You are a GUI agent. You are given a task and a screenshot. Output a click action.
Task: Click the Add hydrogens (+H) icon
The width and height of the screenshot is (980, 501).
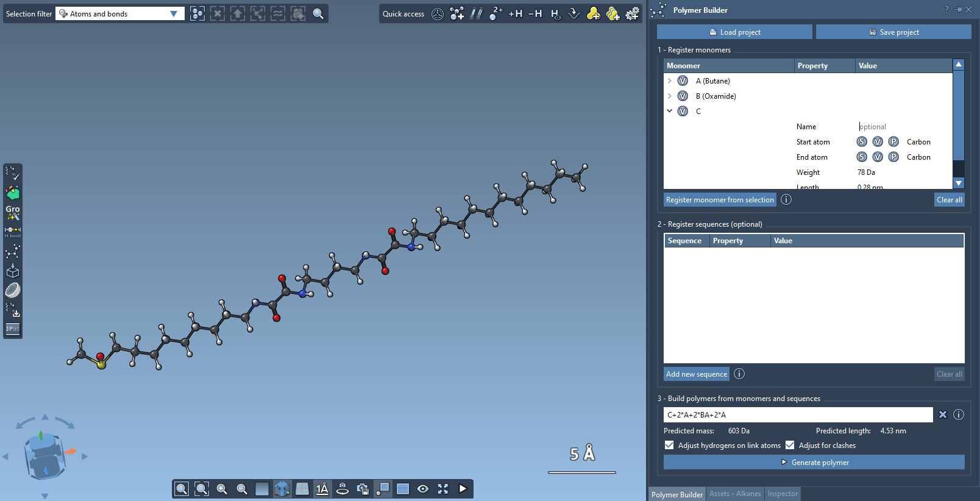pos(516,13)
